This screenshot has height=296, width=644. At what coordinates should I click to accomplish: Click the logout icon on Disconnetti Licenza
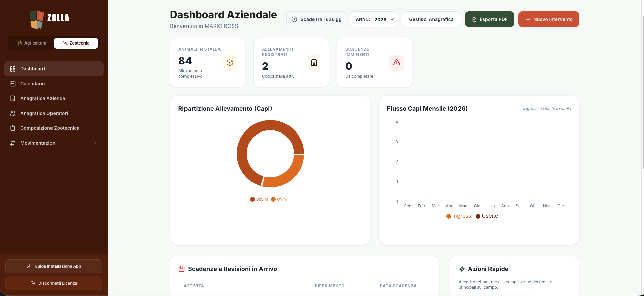point(33,283)
